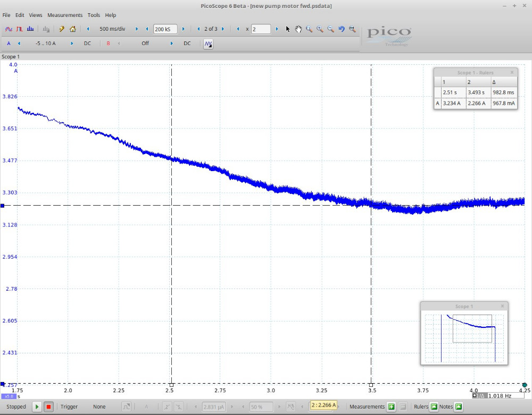Switch to Spectrum mode icon
The height and width of the screenshot is (415, 532).
click(30, 29)
